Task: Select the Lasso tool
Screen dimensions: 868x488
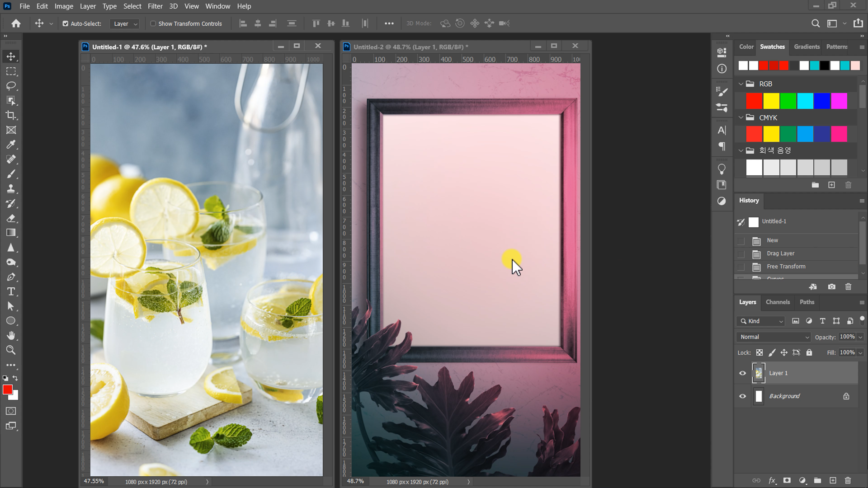Action: coord(11,86)
